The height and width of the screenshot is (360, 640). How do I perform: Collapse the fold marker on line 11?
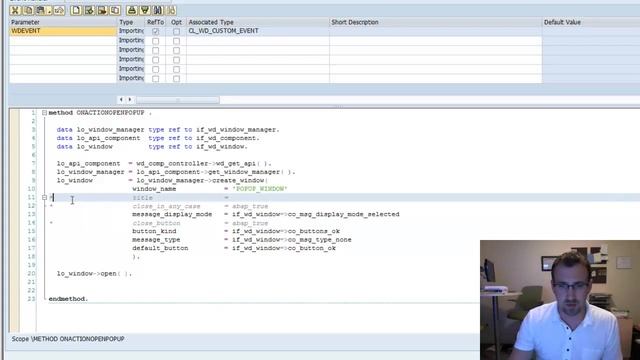(44, 198)
